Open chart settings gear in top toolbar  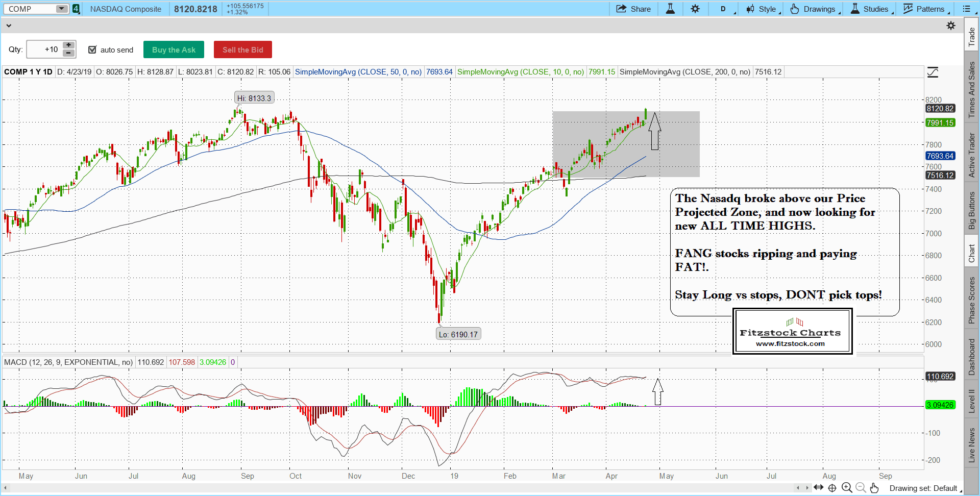click(695, 9)
